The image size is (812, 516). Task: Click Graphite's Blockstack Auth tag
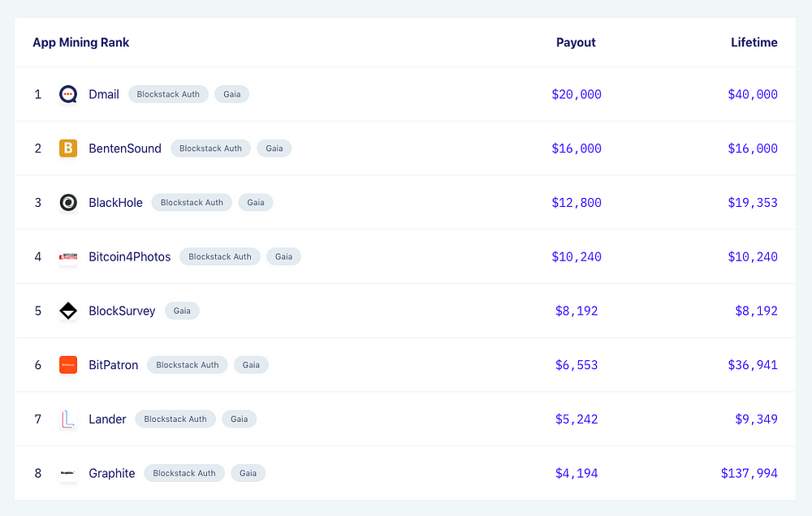pos(184,473)
